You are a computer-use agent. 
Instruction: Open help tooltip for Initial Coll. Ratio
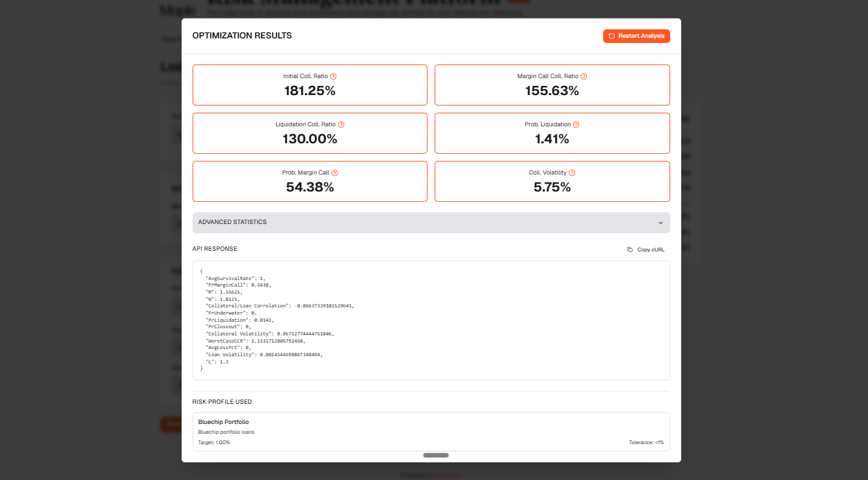pos(333,76)
